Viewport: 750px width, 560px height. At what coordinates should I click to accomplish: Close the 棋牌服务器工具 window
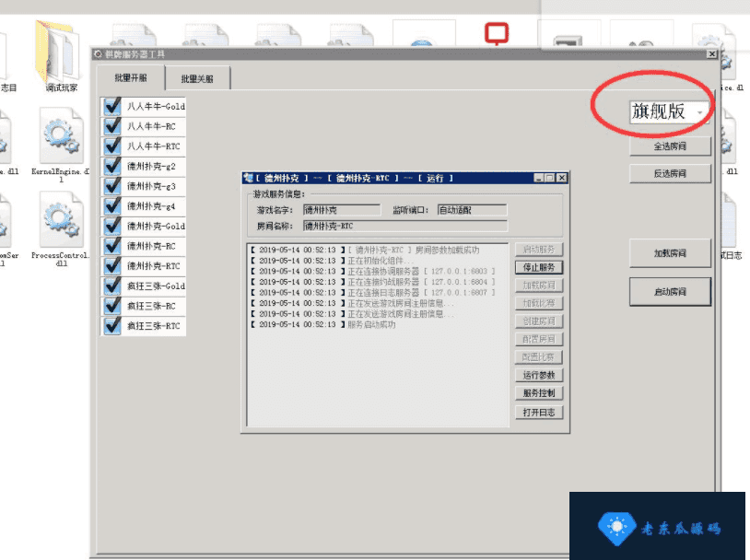tap(712, 54)
